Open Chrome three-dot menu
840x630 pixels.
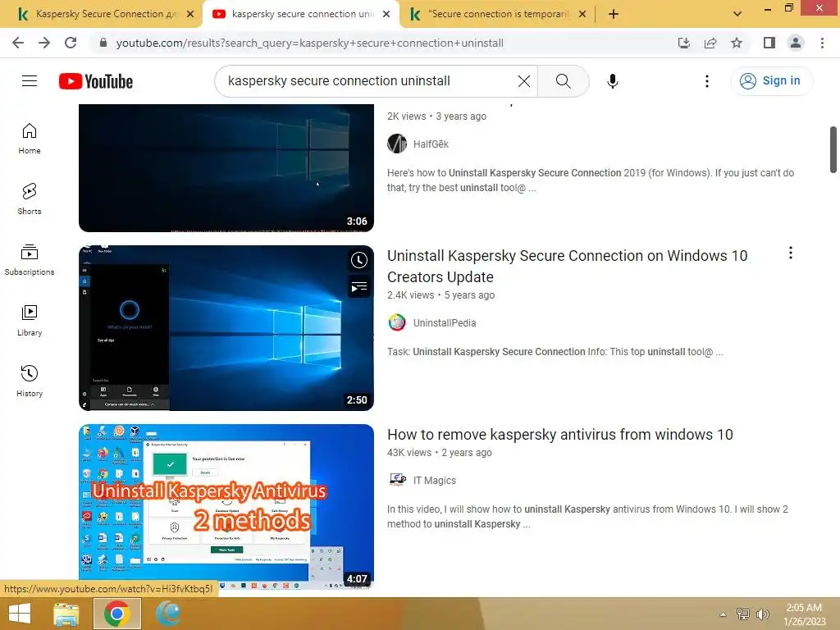pyautogui.click(x=822, y=43)
